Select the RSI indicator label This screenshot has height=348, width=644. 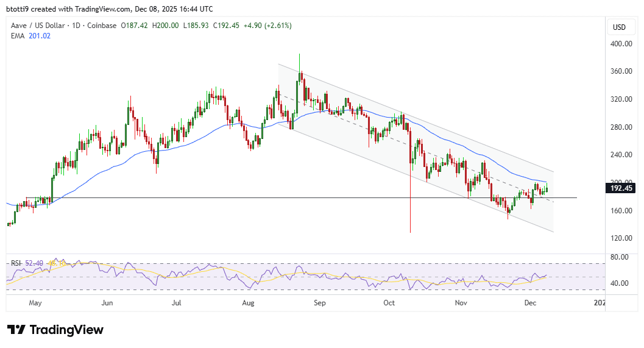16,263
